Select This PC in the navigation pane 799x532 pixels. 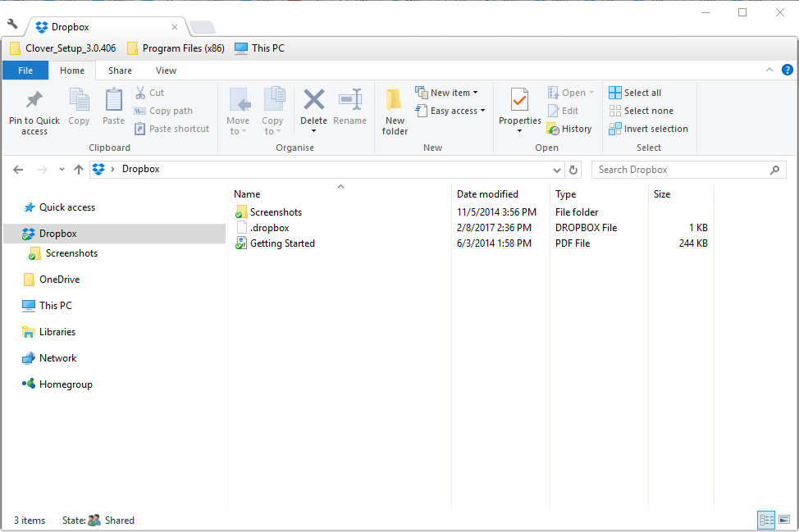tap(48, 306)
